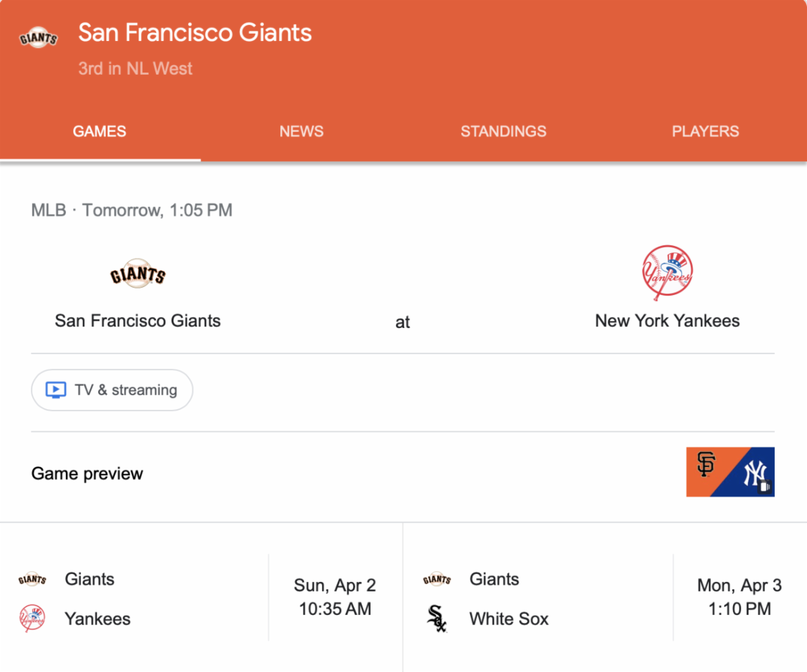Click Giants logo in the Mon, Apr 3 card
Screen dimensions: 807x672
pos(437,579)
